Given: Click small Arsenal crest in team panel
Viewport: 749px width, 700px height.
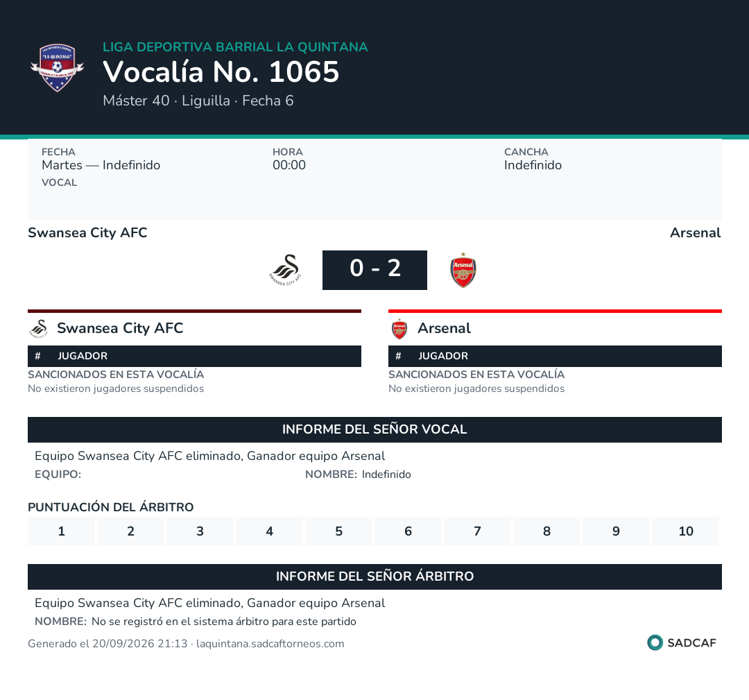Looking at the screenshot, I should [x=399, y=329].
